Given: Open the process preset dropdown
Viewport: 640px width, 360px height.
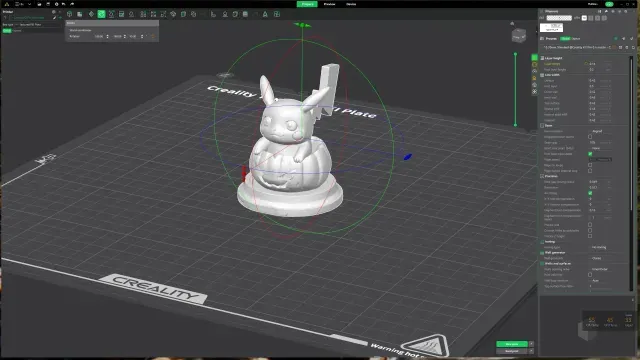Looking at the screenshot, I should coord(577,47).
